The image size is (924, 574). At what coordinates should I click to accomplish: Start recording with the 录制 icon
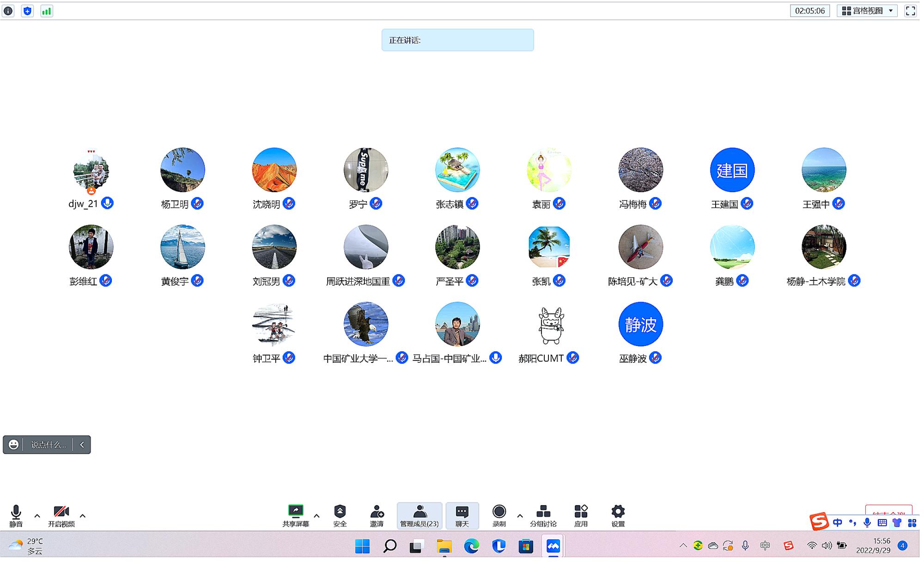coord(499,515)
